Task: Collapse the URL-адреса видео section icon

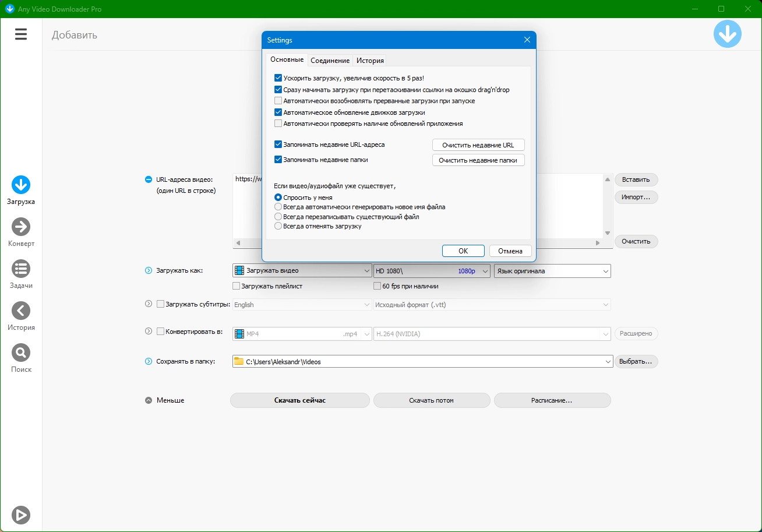Action: pyautogui.click(x=148, y=179)
